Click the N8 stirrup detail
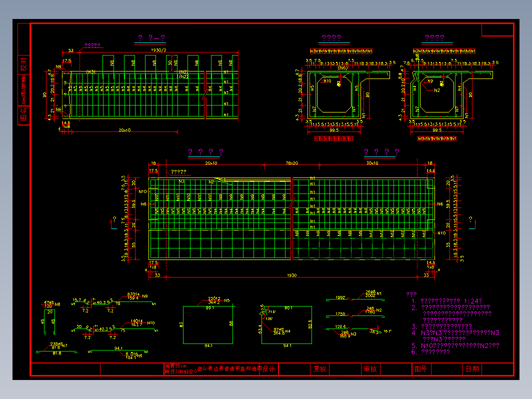Screen dimensions: 532x399 [x=49, y=321]
